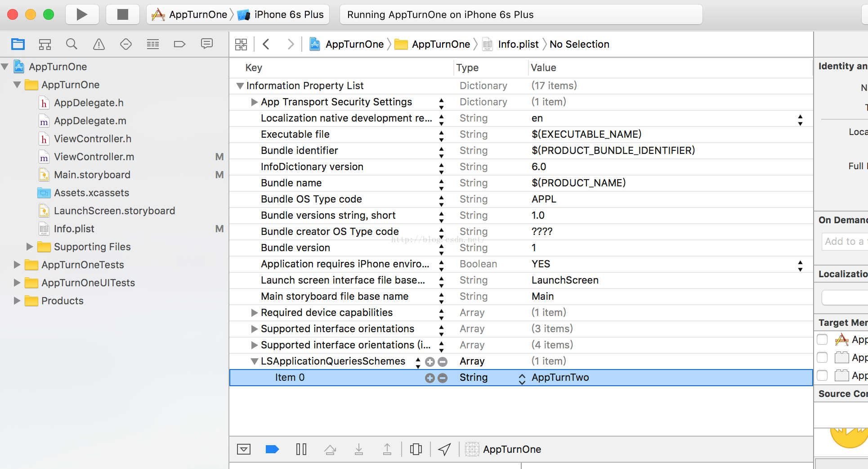This screenshot has width=868, height=469.
Task: Add item to LSApplicationQueriesSchemes row
Action: click(x=430, y=361)
